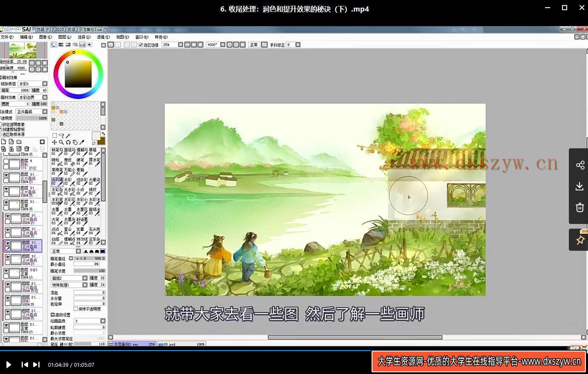The image size is (588, 374).
Task: Select the magic wand tool
Action: tap(68, 136)
